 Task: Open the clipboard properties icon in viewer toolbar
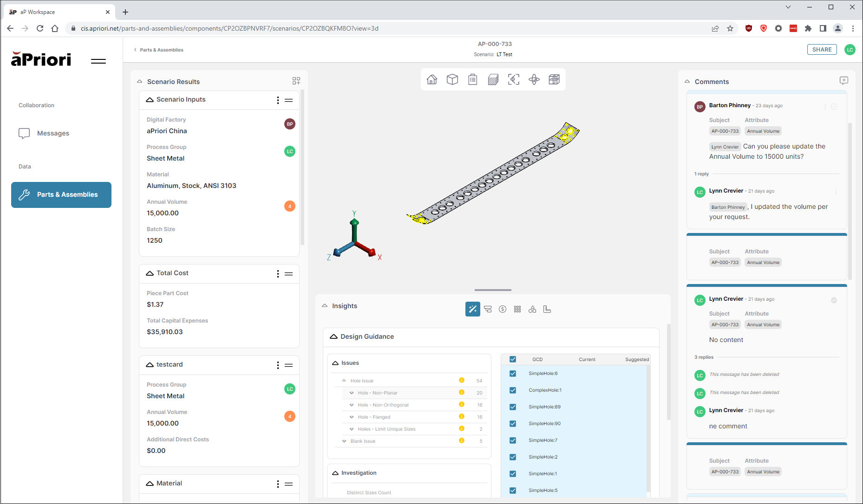pyautogui.click(x=473, y=79)
